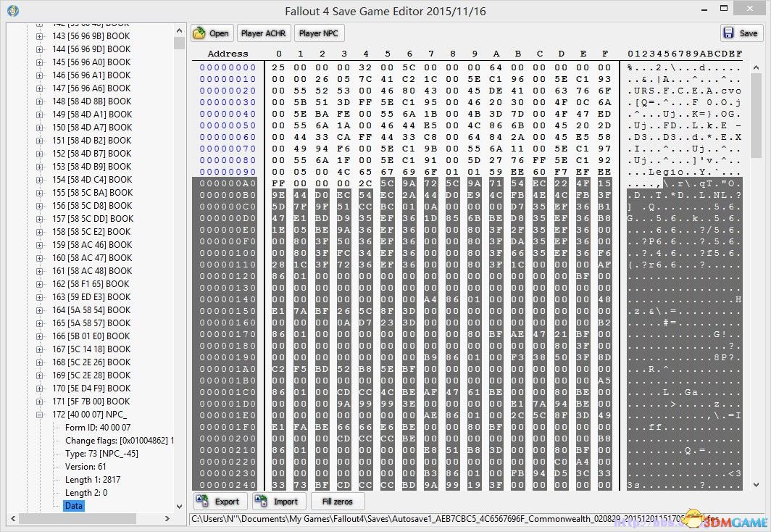Click the Player NPC button

[319, 33]
